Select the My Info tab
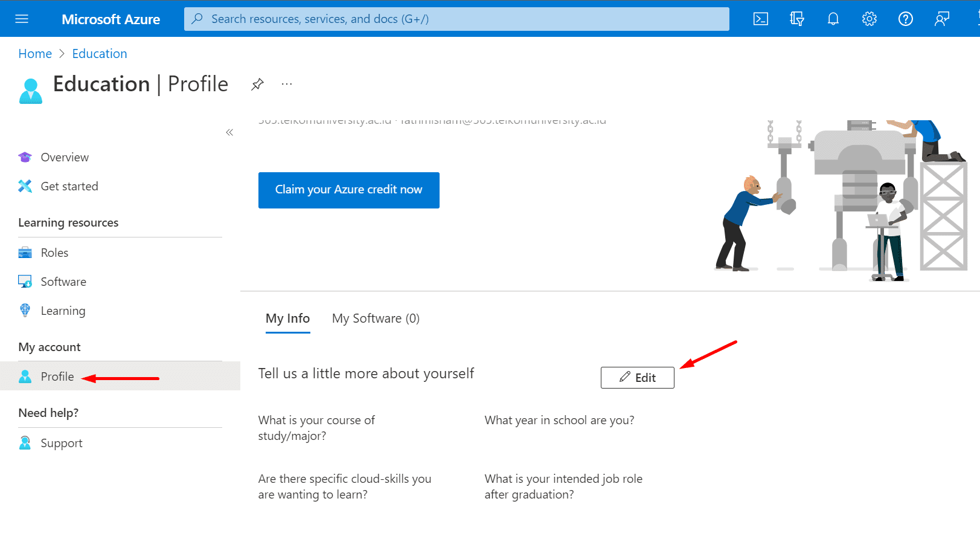Image resolution: width=980 pixels, height=536 pixels. point(287,318)
